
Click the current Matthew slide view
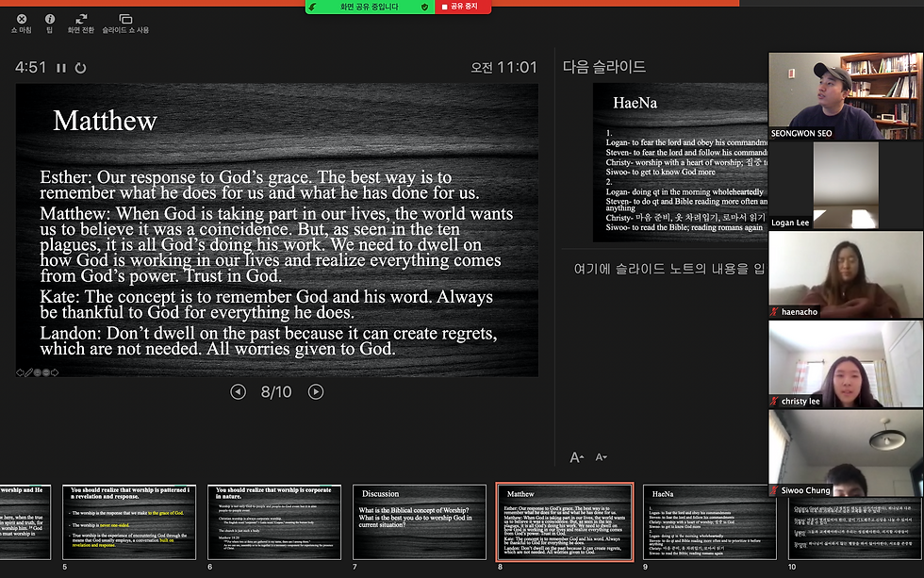coord(277,230)
